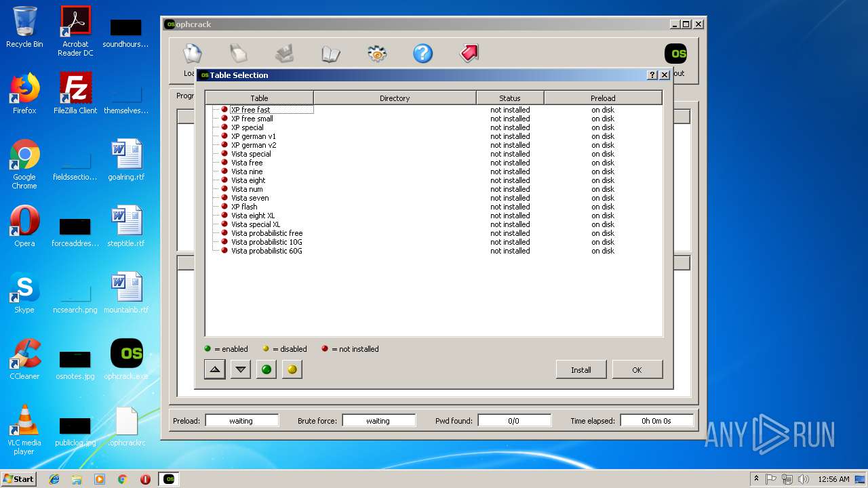Open the Help question mark icon
Viewport: 868px width, 488px height.
click(423, 54)
